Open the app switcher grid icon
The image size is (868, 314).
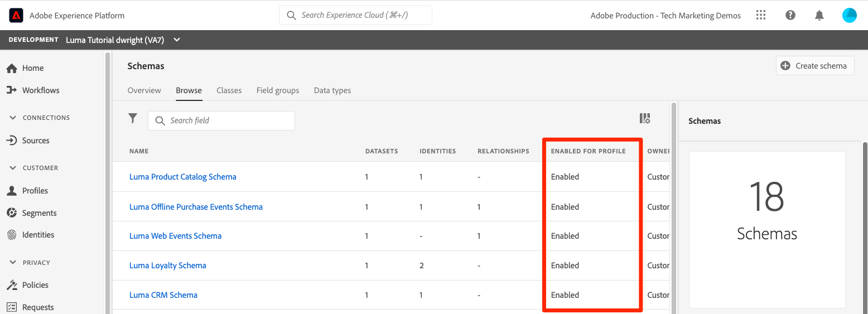(x=761, y=16)
